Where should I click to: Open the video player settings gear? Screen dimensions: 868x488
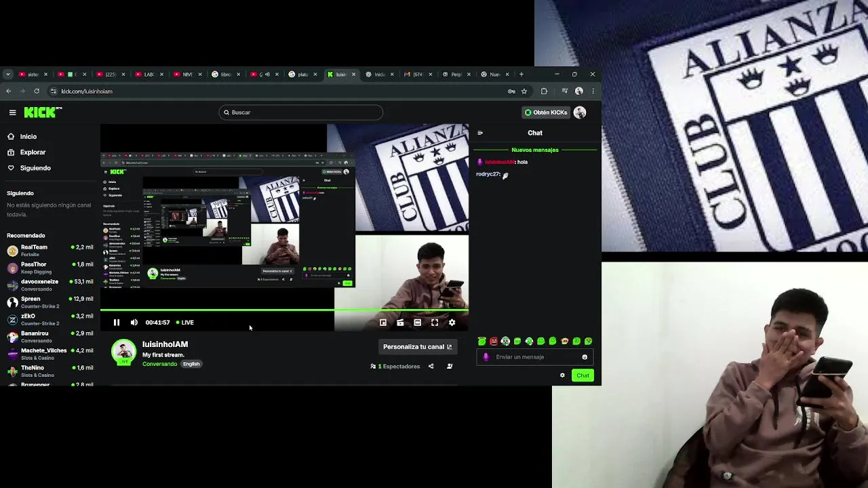click(x=452, y=323)
